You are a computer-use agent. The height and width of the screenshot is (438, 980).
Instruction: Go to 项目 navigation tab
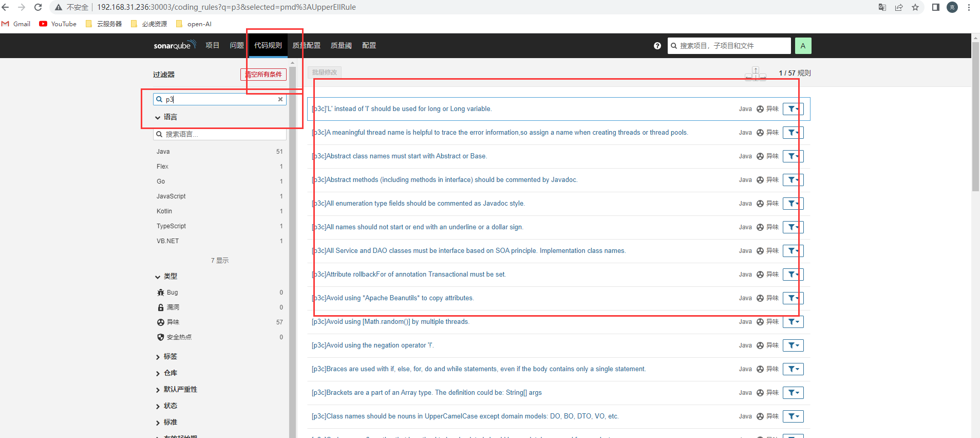point(213,45)
